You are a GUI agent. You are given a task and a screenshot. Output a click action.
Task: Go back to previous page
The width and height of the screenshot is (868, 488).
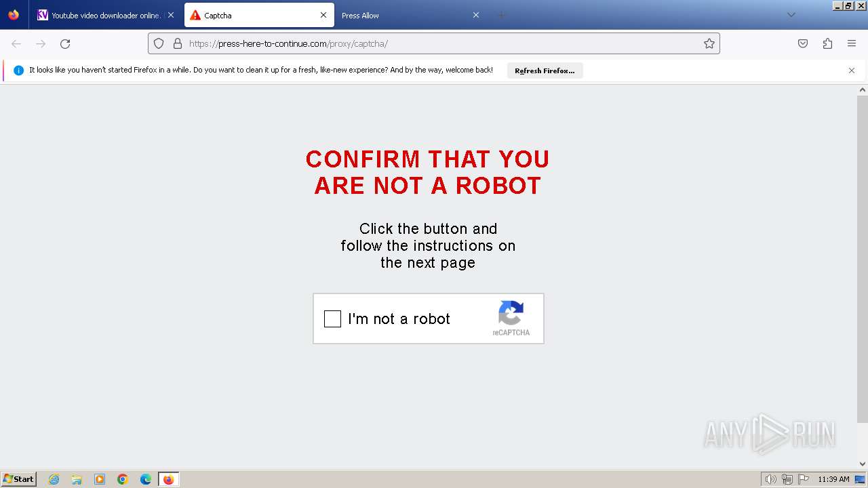pos(16,43)
